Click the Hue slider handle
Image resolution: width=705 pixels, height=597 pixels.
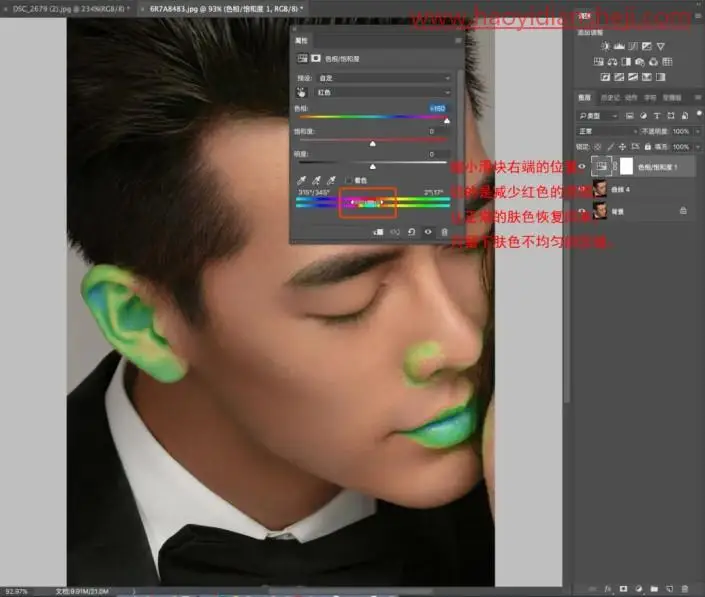point(446,121)
